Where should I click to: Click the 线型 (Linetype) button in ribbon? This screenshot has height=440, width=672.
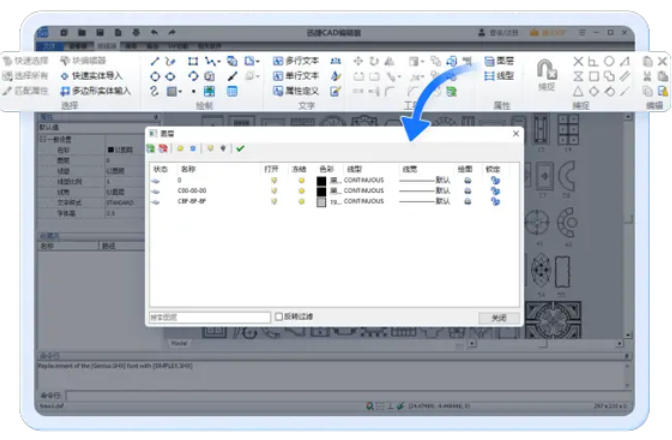499,76
